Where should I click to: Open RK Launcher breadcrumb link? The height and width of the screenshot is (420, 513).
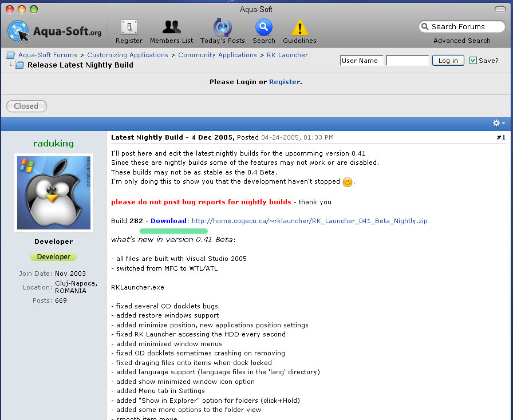click(287, 55)
